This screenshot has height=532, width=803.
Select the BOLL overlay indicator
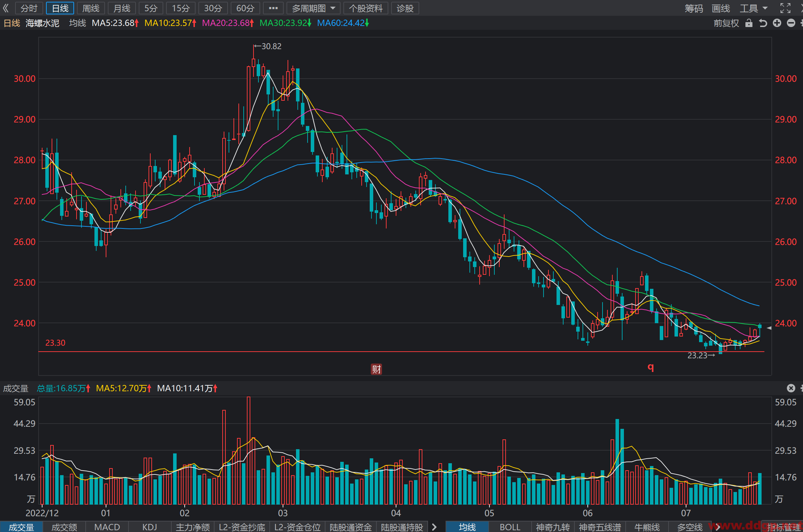tap(510, 527)
